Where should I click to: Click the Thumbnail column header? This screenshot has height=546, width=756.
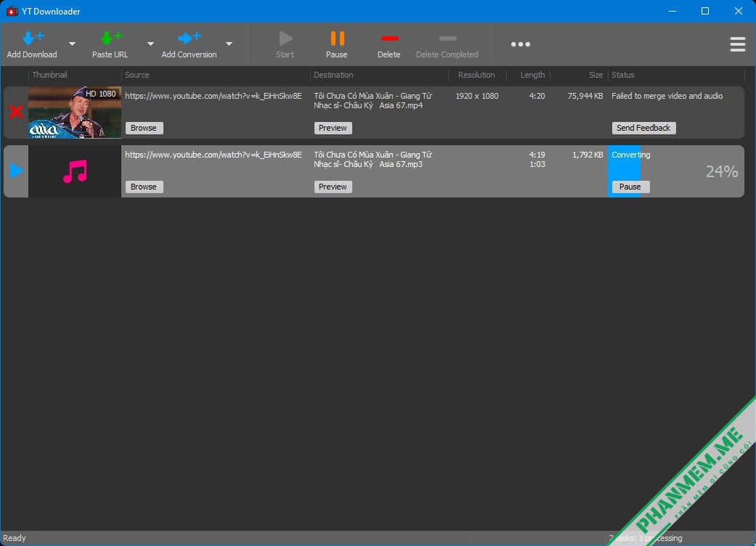49,75
